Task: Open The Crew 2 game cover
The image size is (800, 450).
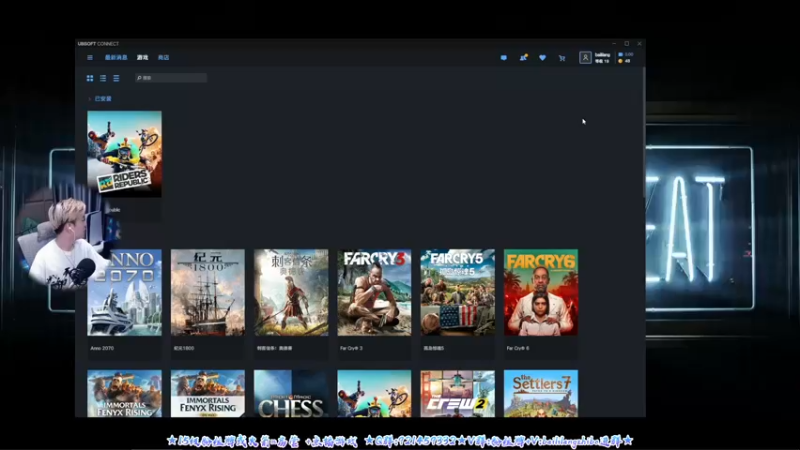Action: 458,393
